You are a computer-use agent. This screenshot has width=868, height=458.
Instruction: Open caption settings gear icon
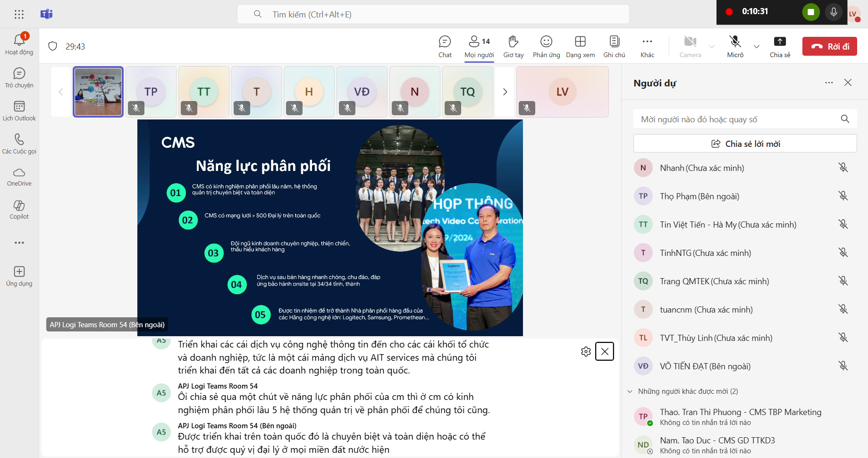click(x=586, y=351)
